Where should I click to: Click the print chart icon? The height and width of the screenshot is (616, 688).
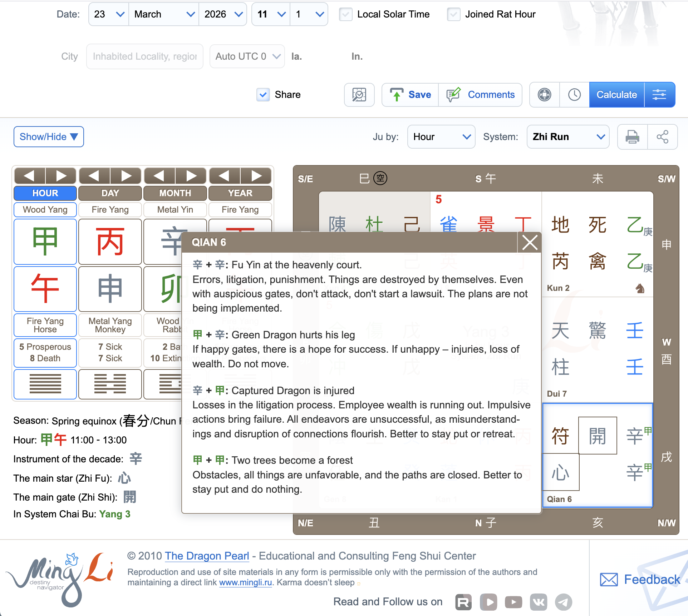coord(632,136)
